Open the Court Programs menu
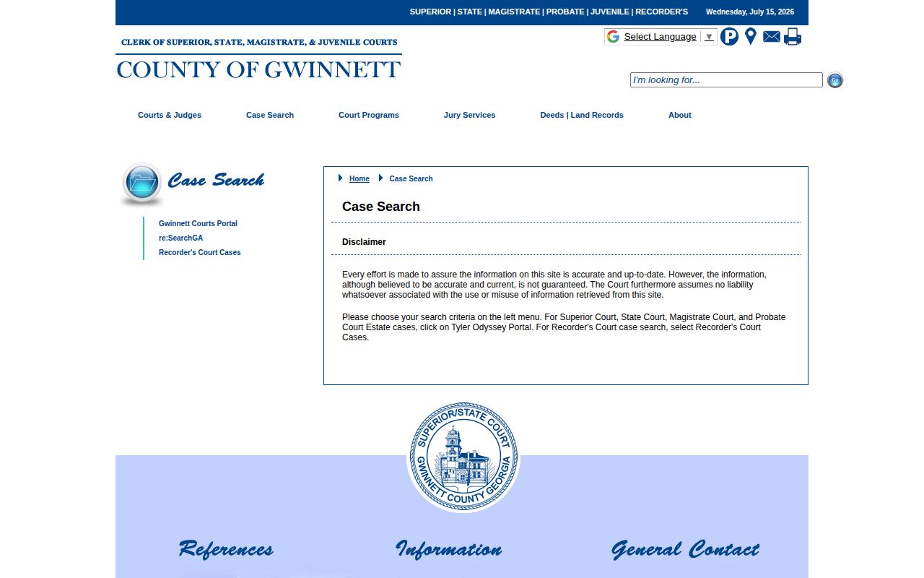924x578 pixels. point(369,115)
